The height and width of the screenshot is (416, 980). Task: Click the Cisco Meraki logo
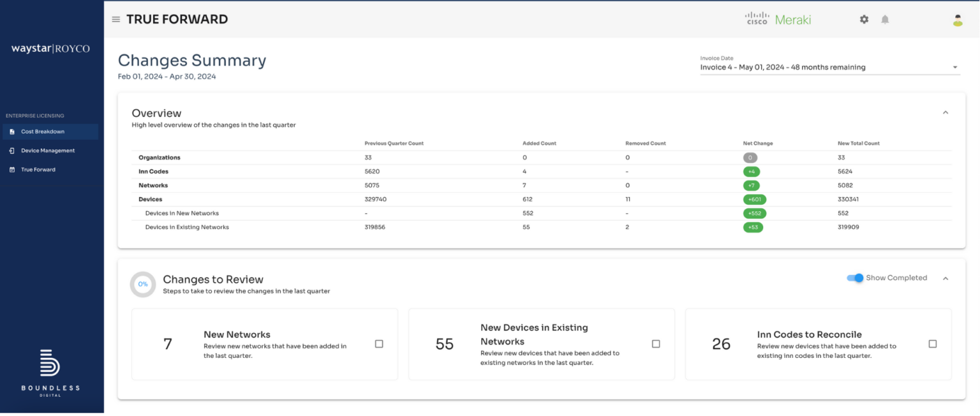778,19
